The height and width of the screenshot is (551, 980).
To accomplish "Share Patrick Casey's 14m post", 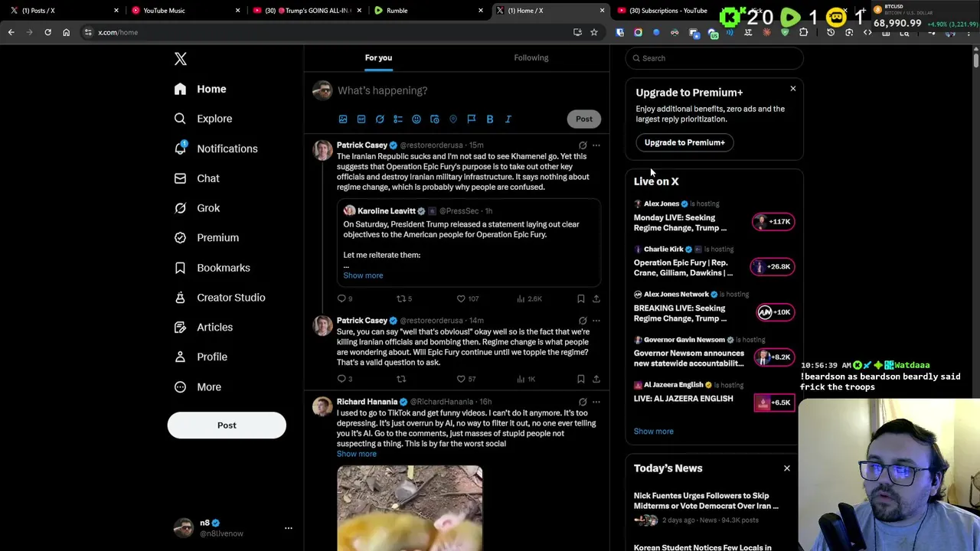I will pos(596,379).
